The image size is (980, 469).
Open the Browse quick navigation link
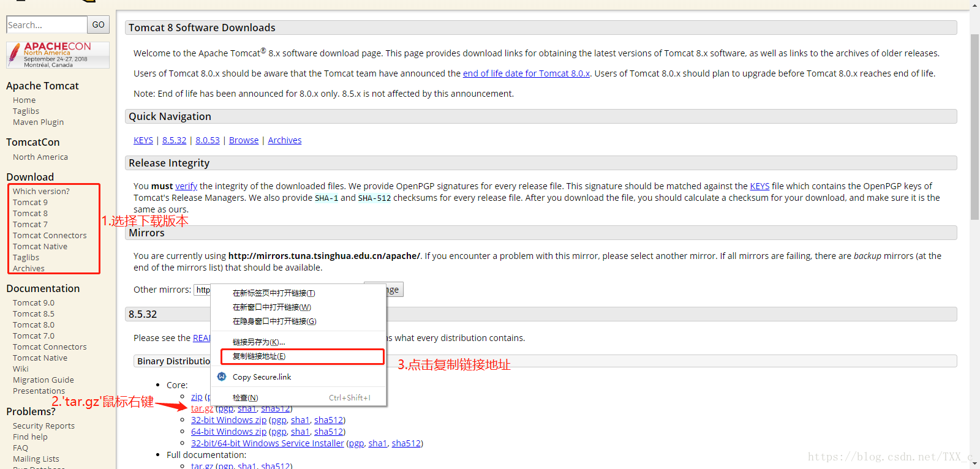click(x=244, y=140)
